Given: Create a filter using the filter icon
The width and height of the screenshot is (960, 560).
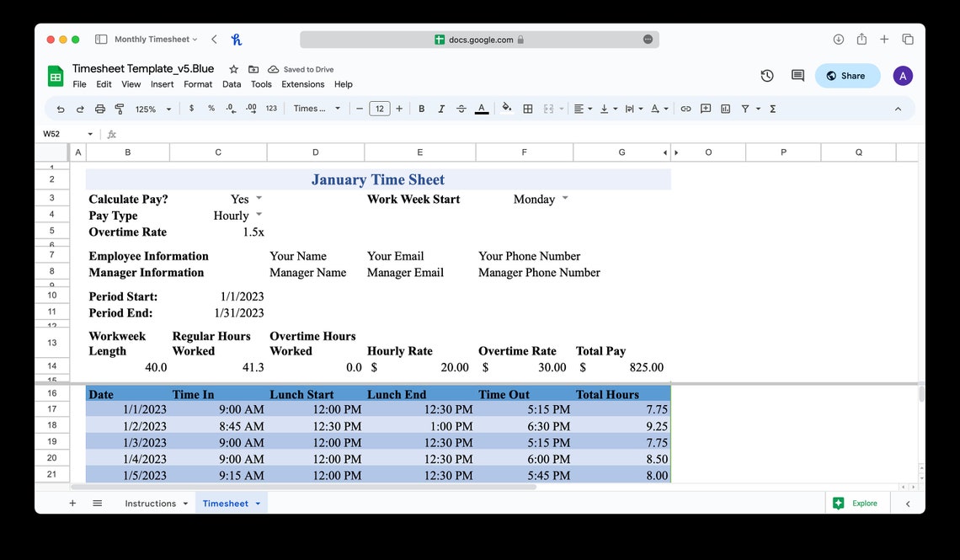Looking at the screenshot, I should click(x=747, y=109).
